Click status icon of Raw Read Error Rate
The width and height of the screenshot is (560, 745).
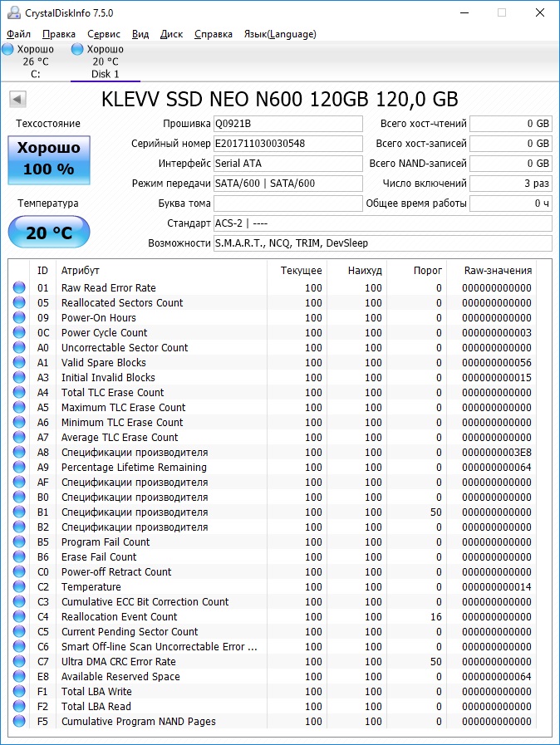tap(19, 287)
